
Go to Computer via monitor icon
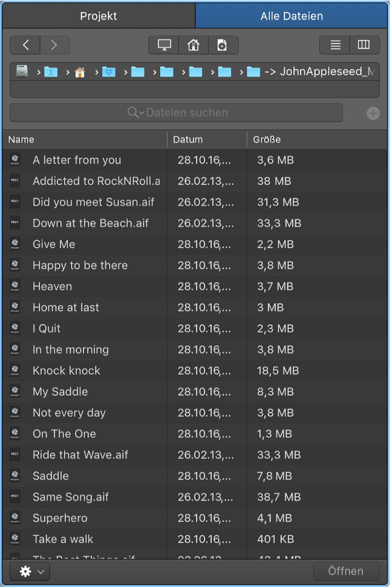[164, 45]
